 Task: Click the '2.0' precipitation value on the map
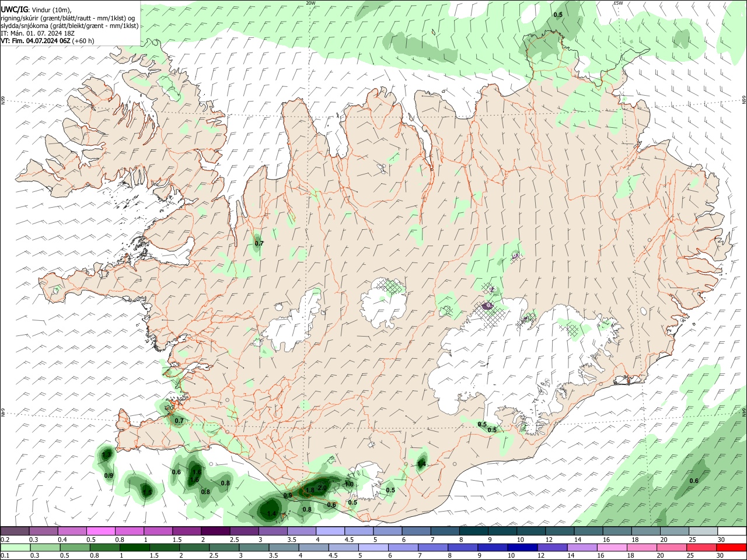click(x=322, y=488)
